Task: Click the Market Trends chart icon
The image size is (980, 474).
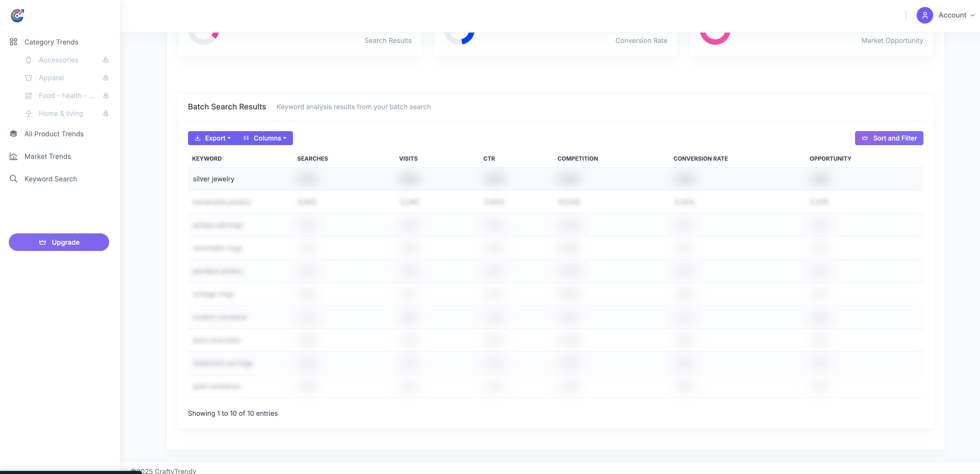Action: coord(14,156)
